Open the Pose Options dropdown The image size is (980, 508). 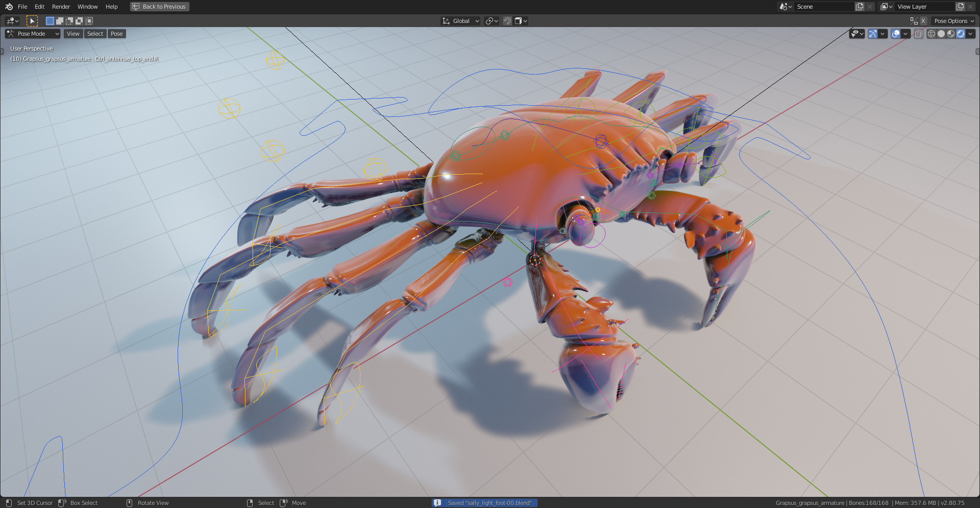[953, 21]
